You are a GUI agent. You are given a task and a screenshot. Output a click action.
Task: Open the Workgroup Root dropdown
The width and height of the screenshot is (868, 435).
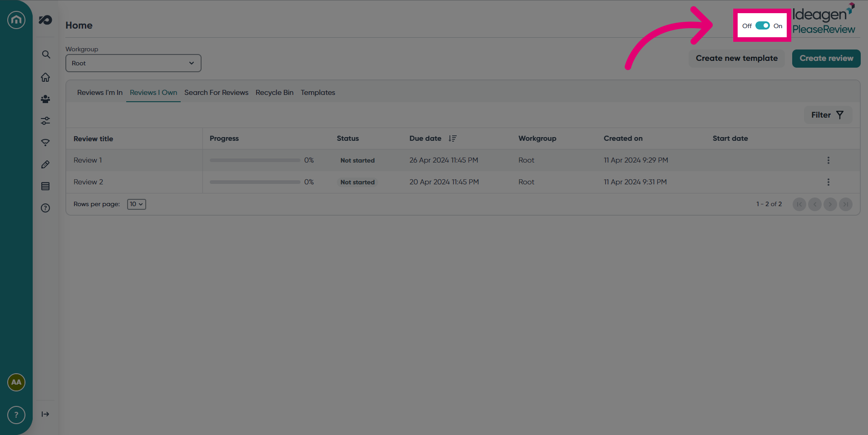(x=133, y=63)
